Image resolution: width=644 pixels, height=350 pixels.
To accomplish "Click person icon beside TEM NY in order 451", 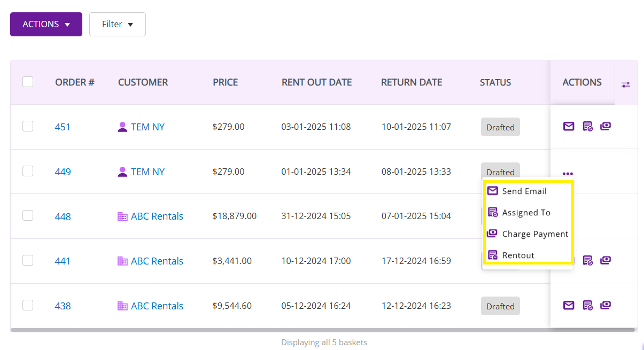I will click(122, 127).
